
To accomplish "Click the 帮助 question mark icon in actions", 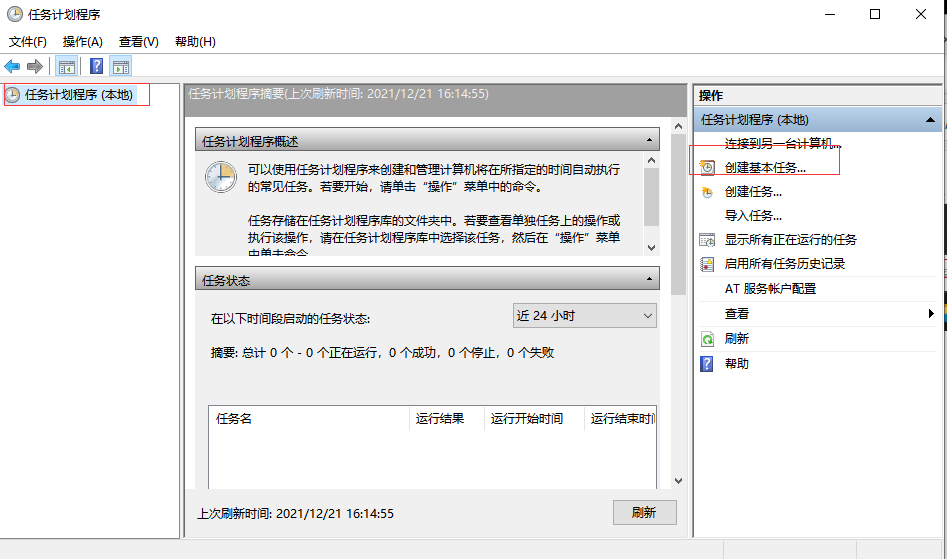I will [707, 363].
